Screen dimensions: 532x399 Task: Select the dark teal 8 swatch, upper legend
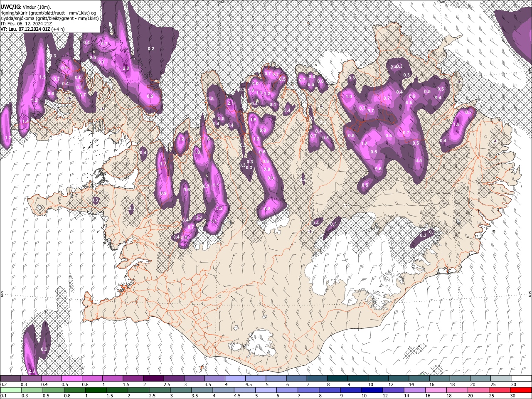[337, 379]
